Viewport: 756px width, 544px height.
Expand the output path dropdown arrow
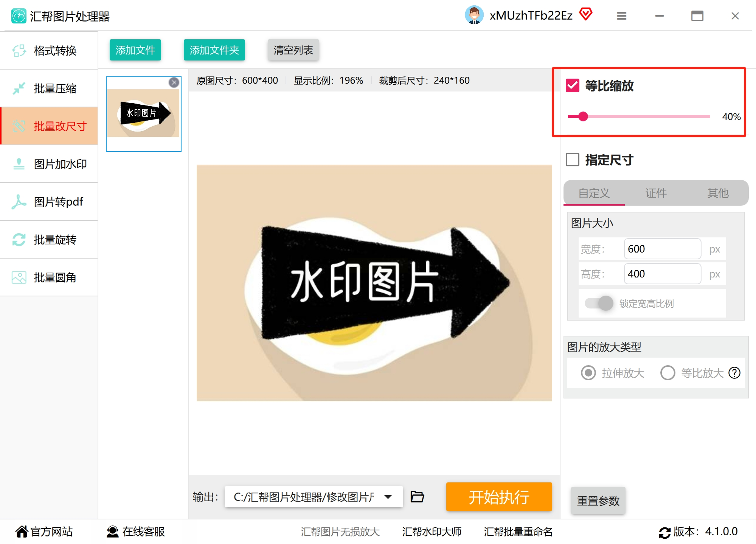coord(388,497)
